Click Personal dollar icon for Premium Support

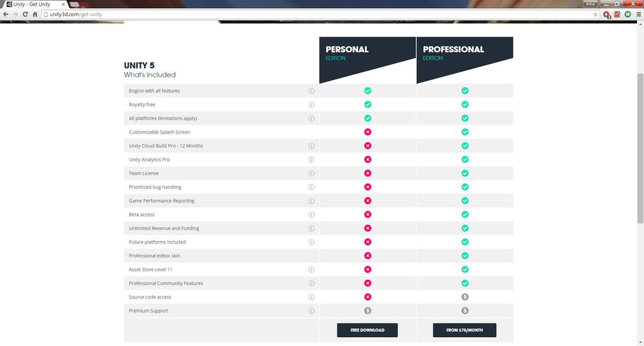(368, 311)
